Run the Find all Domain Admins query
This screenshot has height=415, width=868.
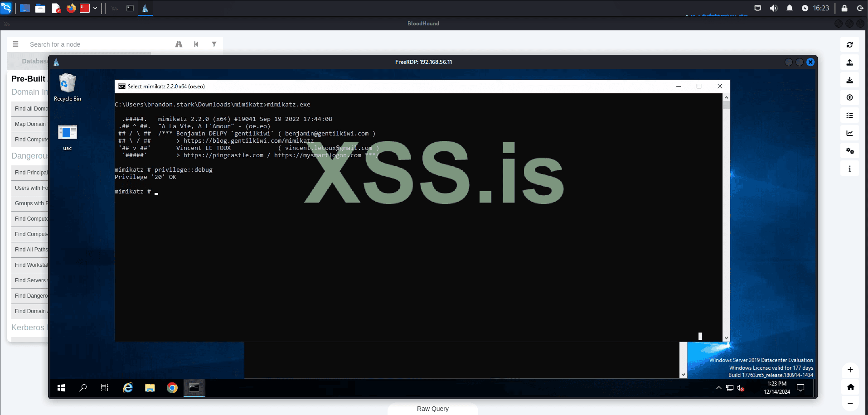30,109
